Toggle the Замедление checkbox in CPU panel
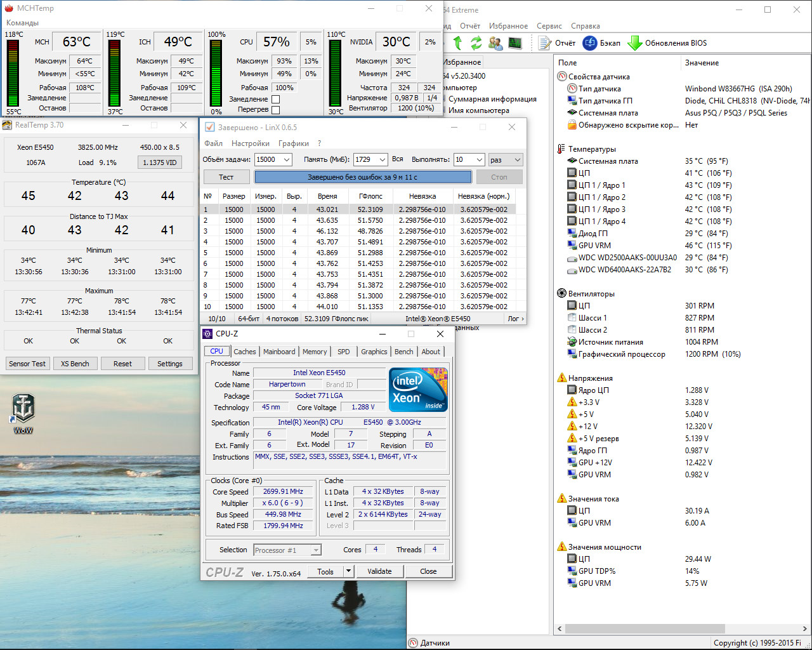This screenshot has width=812, height=650. [x=275, y=99]
